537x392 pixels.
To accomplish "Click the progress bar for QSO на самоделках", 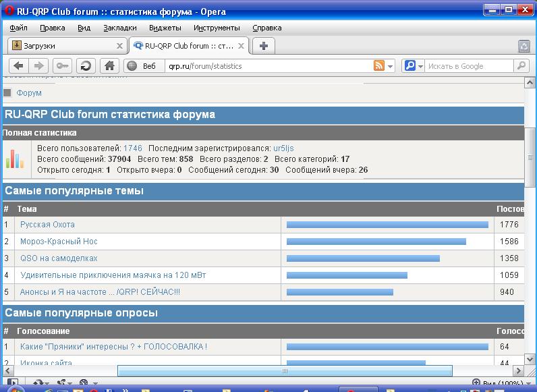I will click(x=363, y=258).
